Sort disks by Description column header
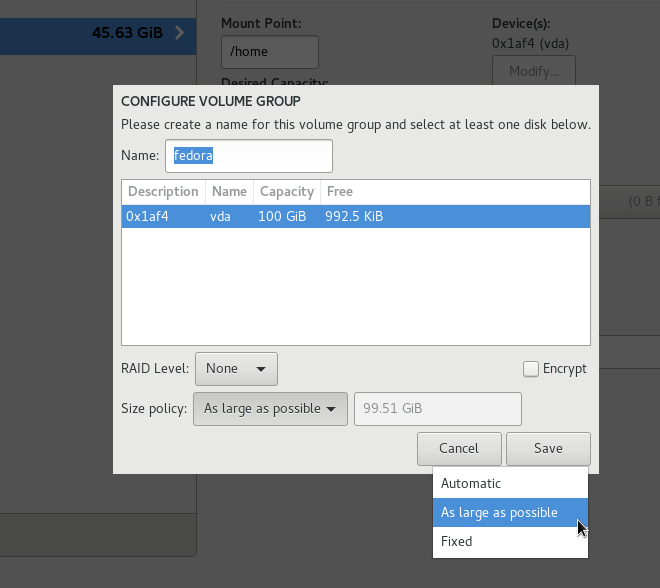 163,191
